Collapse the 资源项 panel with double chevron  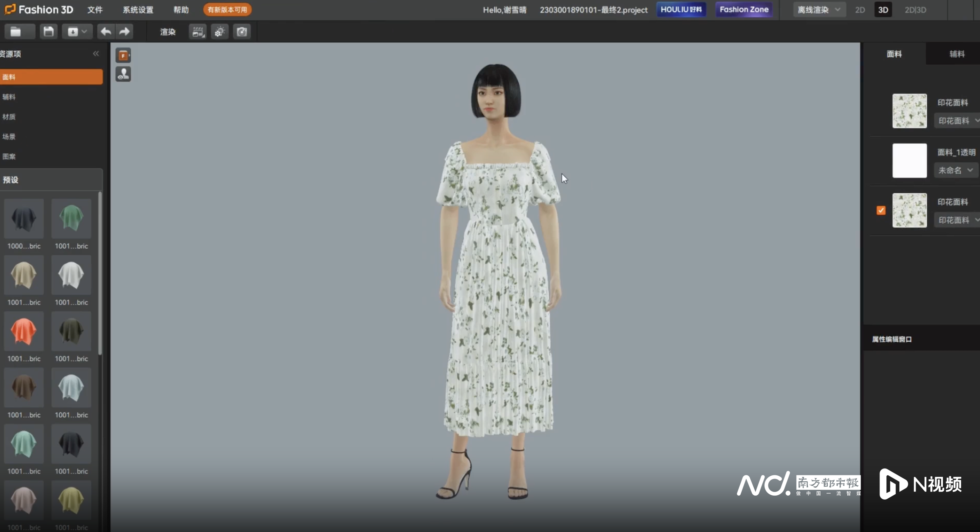click(x=96, y=54)
